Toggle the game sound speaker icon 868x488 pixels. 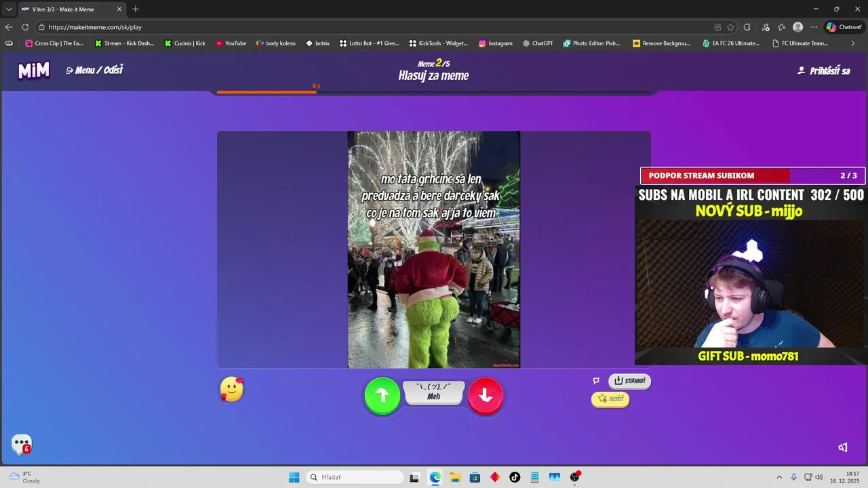coord(843,447)
